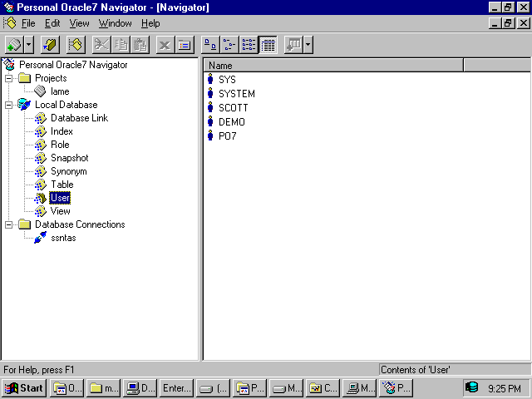Open the Window menu

click(115, 23)
